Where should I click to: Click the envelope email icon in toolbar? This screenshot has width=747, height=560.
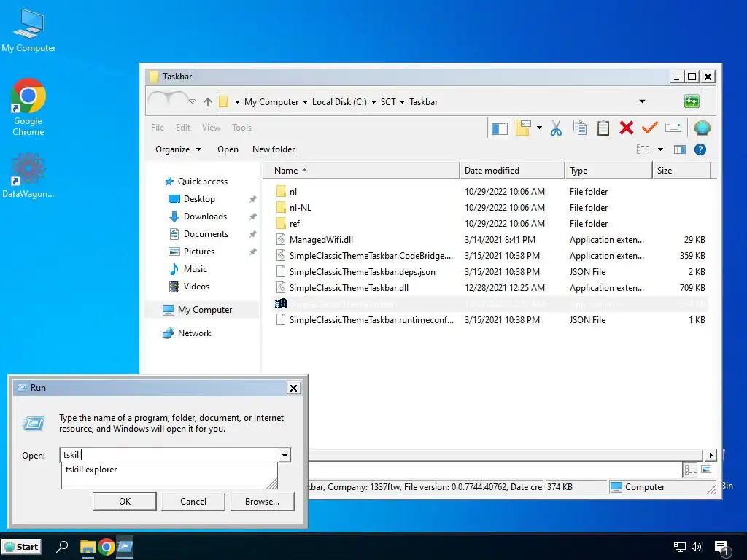pos(673,127)
